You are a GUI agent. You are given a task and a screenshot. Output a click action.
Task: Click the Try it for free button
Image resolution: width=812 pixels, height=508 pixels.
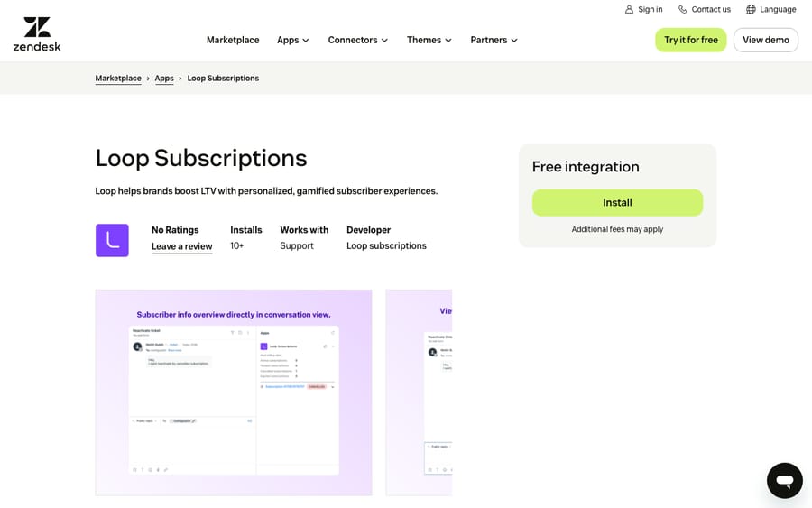tap(691, 40)
